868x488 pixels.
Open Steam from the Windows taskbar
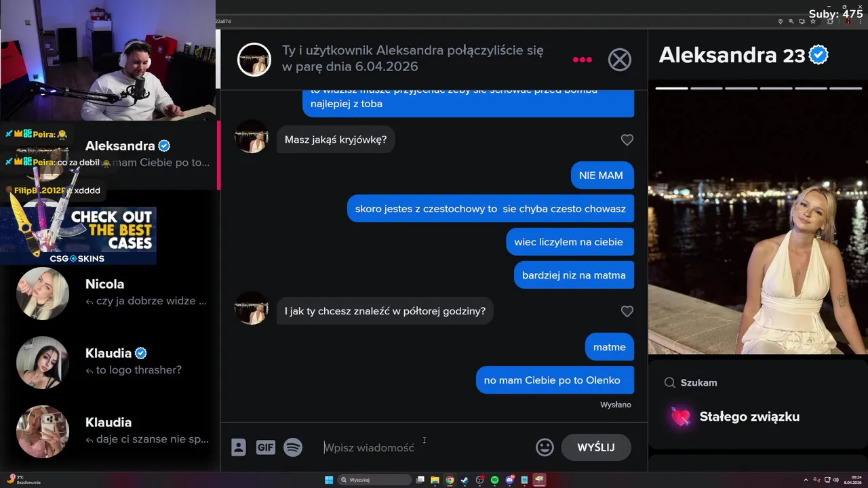(x=465, y=480)
